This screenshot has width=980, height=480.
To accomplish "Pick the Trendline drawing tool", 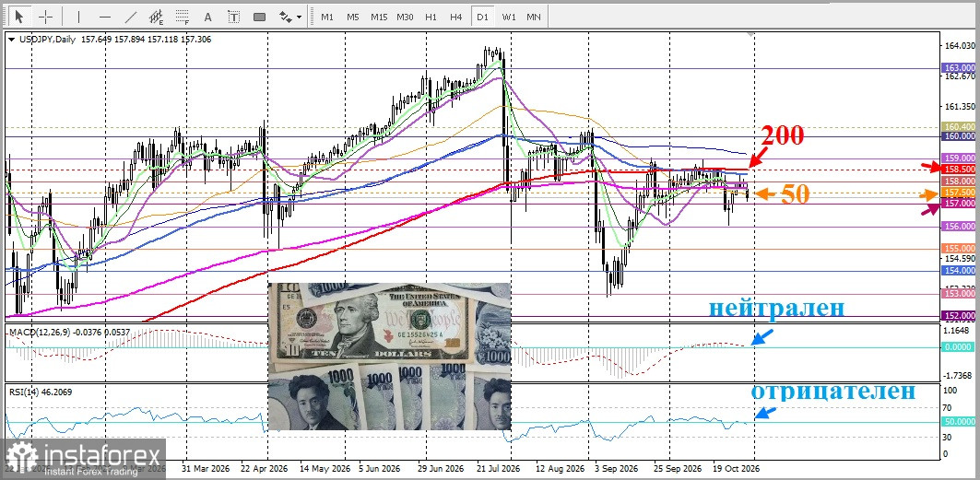I will (x=131, y=17).
